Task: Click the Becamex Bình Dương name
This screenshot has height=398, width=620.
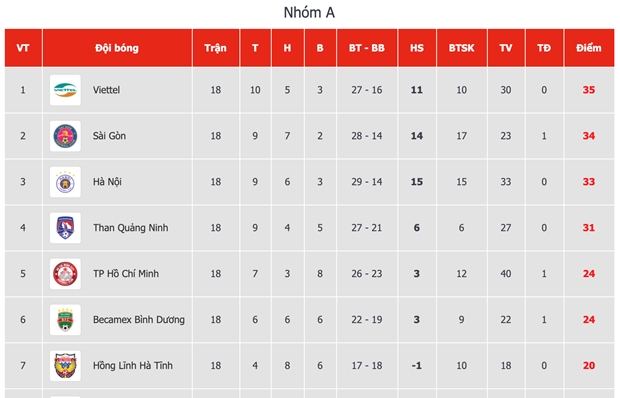Action: 139,320
